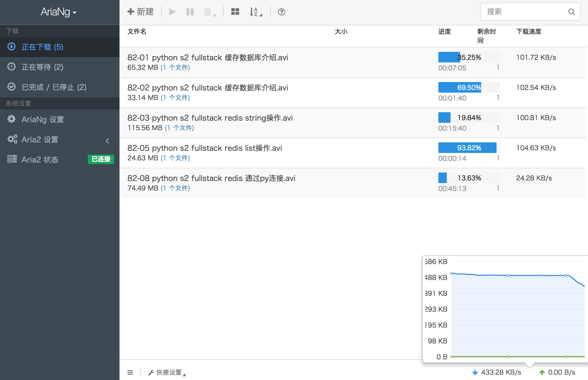Click the help question mark icon
This screenshot has height=380, width=588.
click(282, 12)
